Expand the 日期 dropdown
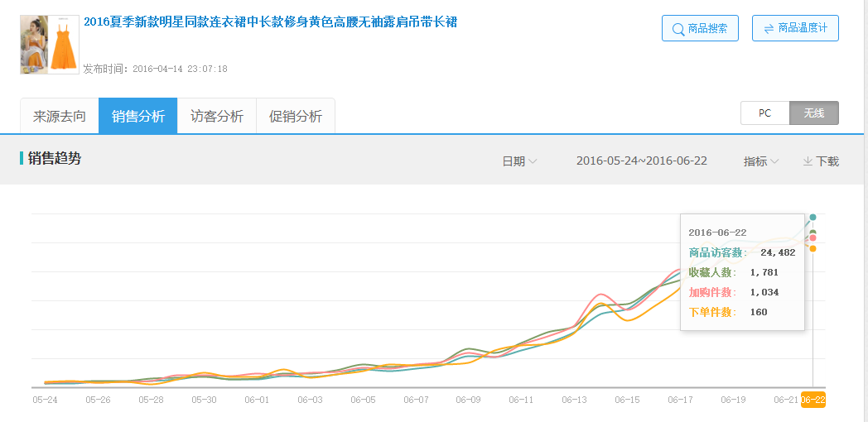 [x=519, y=161]
